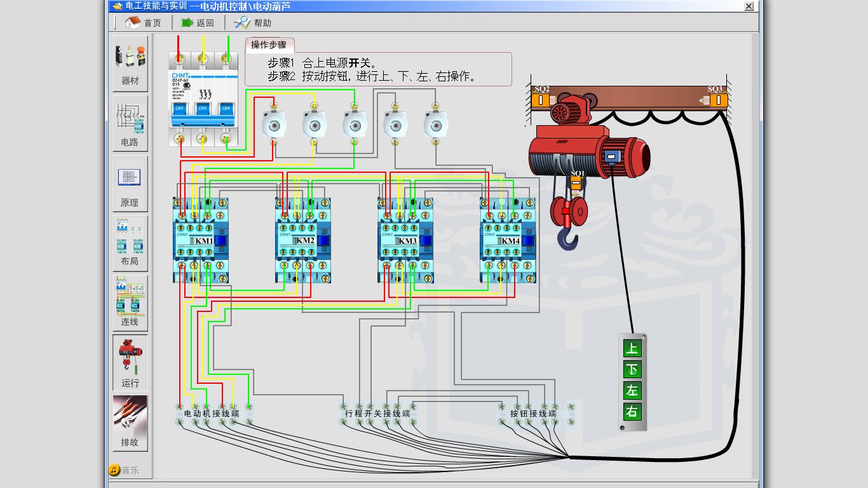Go to 首页 home in toolbar

(x=143, y=23)
